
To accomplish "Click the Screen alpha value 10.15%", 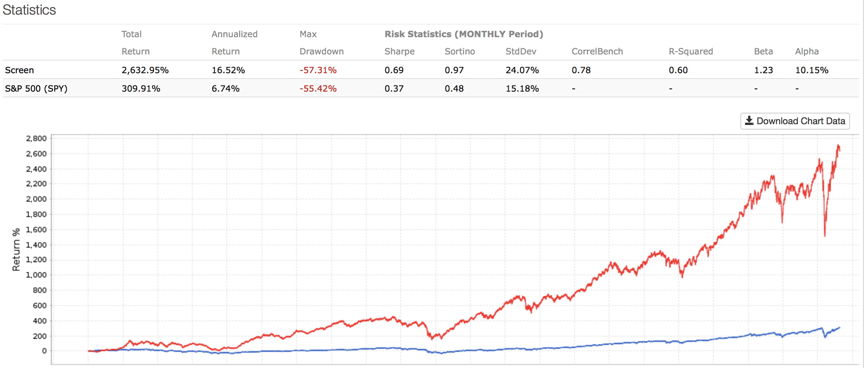I will point(811,70).
